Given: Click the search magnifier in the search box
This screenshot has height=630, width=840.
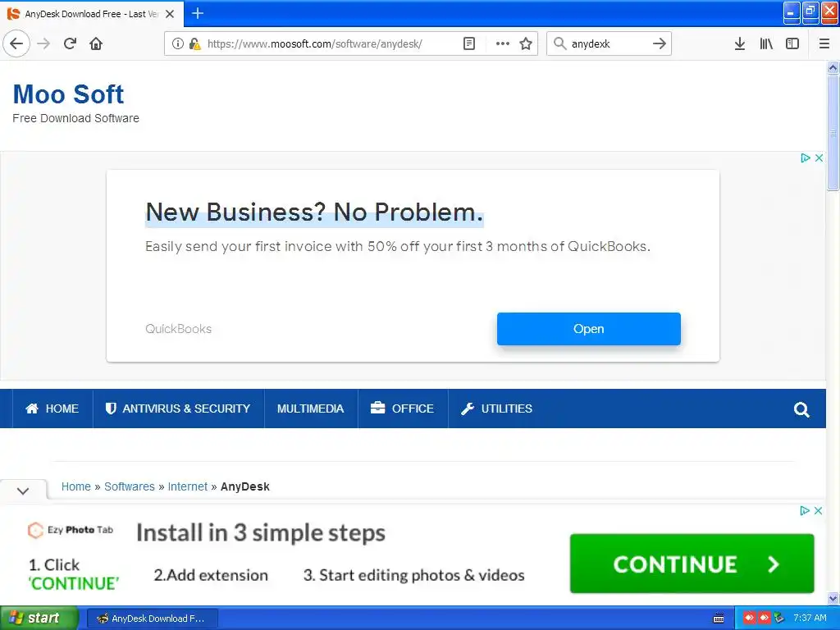Looking at the screenshot, I should click(559, 43).
